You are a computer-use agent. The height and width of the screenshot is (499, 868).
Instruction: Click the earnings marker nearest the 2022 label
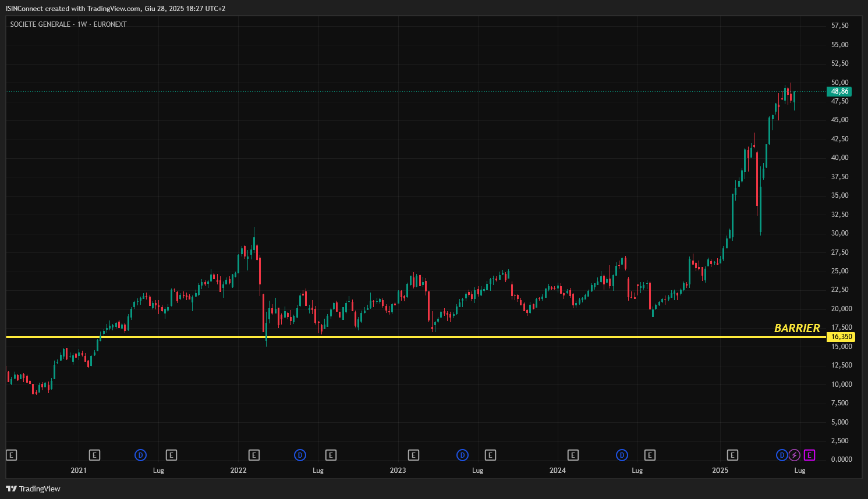coord(254,455)
